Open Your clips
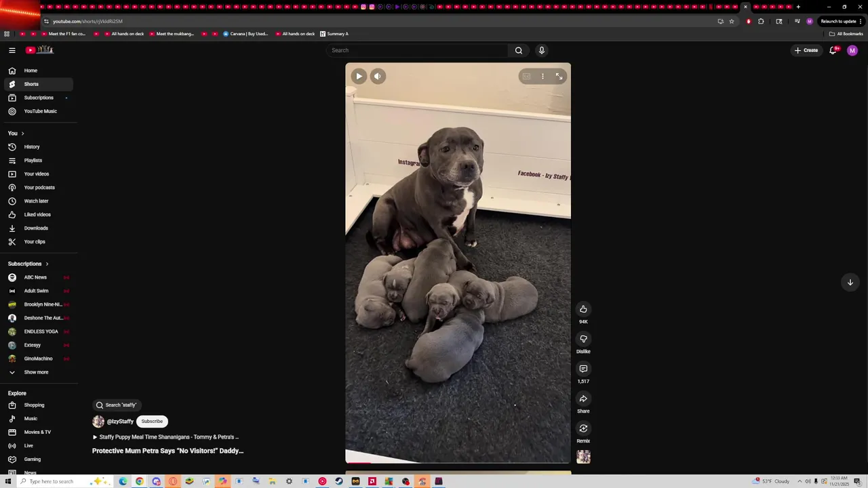 pos(38,242)
